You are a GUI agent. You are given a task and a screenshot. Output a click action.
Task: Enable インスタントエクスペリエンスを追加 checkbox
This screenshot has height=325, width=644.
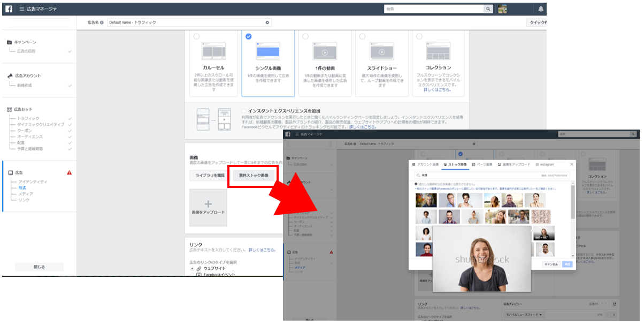244,111
